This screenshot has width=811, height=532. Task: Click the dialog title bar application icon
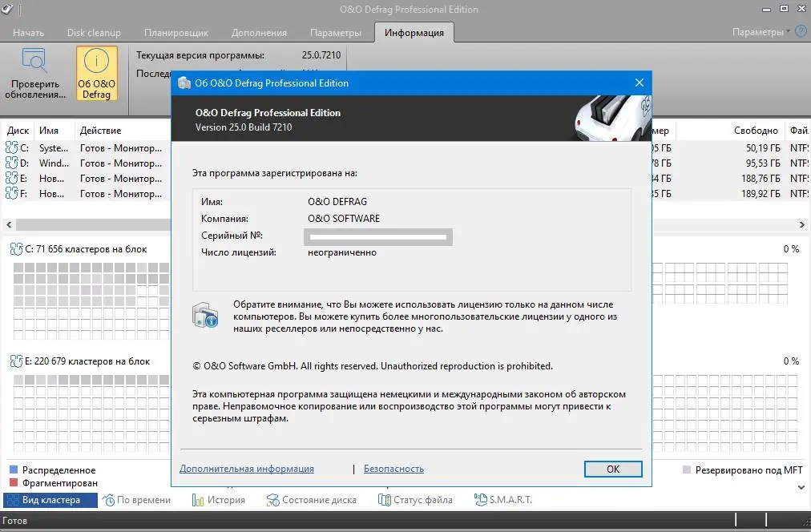pos(184,83)
